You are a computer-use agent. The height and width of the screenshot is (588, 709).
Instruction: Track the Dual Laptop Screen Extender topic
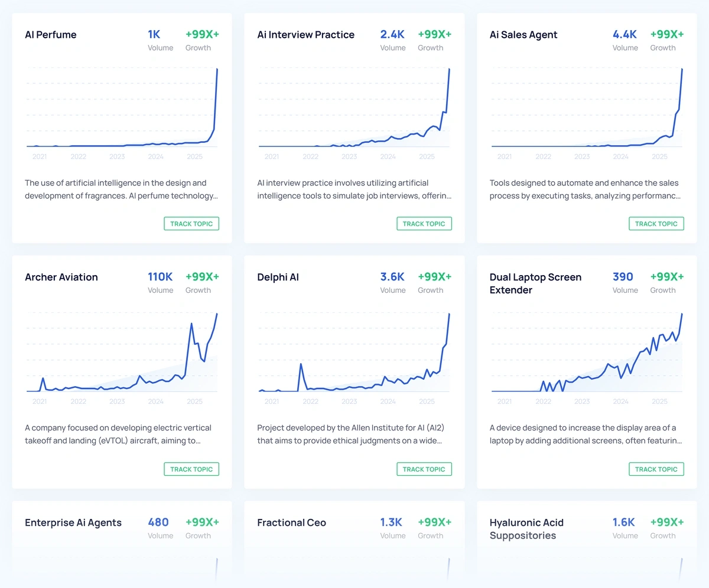click(656, 469)
